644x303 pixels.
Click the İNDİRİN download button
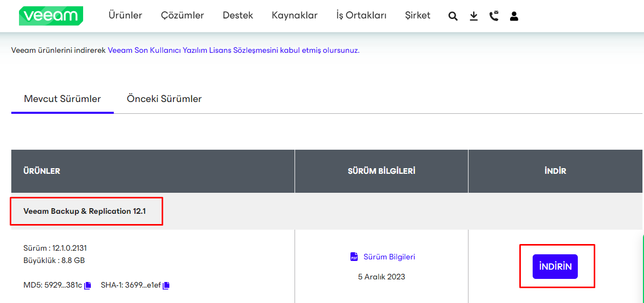(555, 267)
